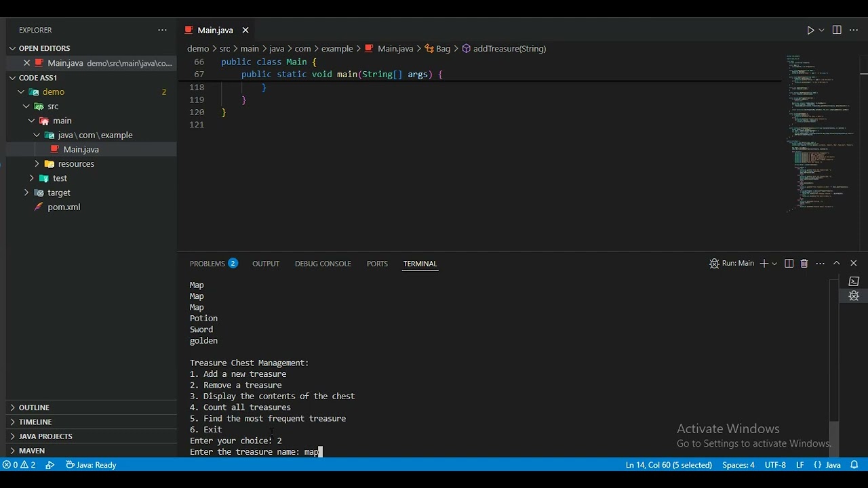Open the PORTS panel tab

click(377, 263)
